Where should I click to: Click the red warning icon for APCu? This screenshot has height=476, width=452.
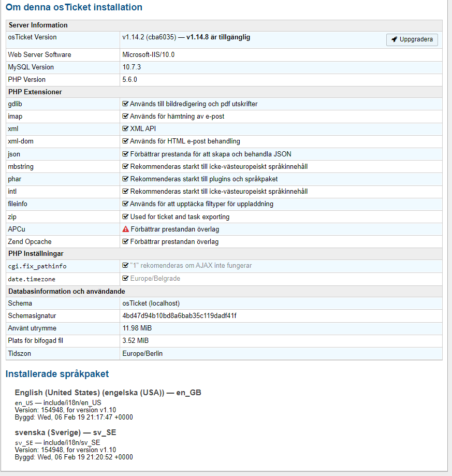click(x=126, y=229)
